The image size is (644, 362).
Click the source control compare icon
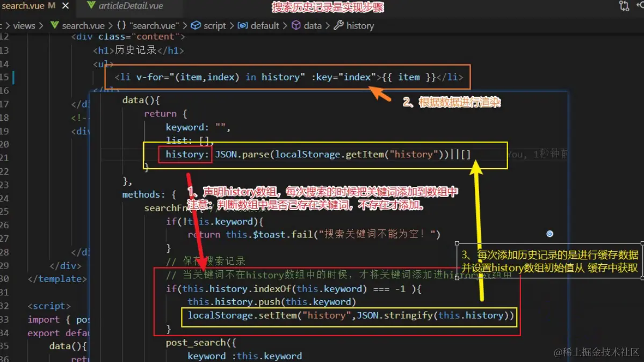(624, 6)
